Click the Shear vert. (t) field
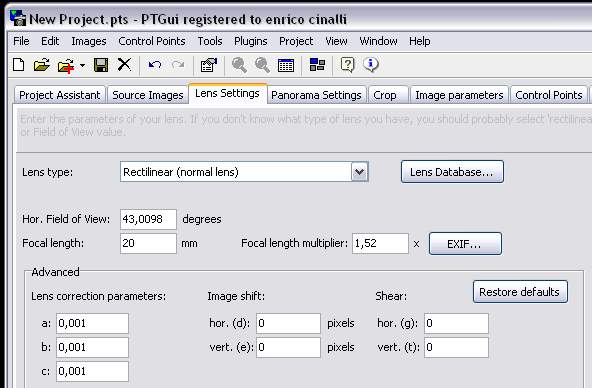This screenshot has height=388, width=592. click(x=456, y=347)
